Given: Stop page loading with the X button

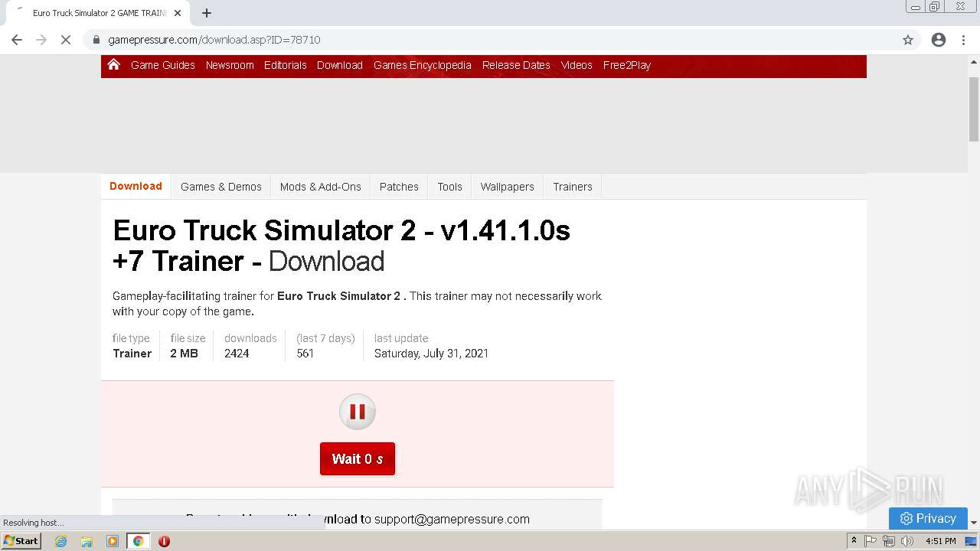Looking at the screenshot, I should coord(66,40).
